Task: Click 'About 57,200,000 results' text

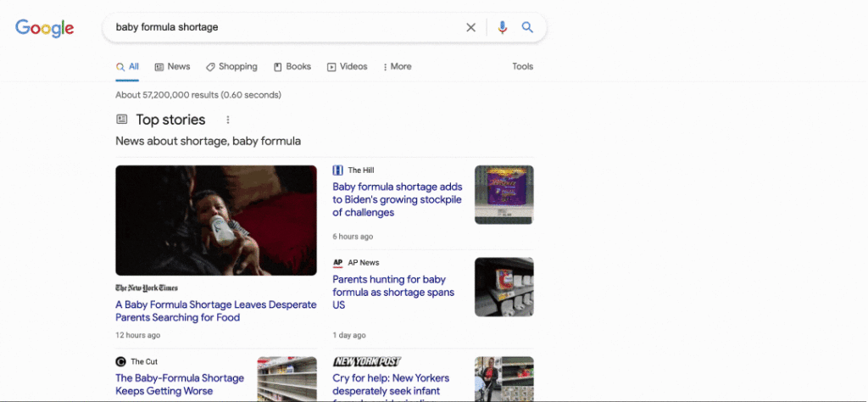Action: pyautogui.click(x=167, y=95)
